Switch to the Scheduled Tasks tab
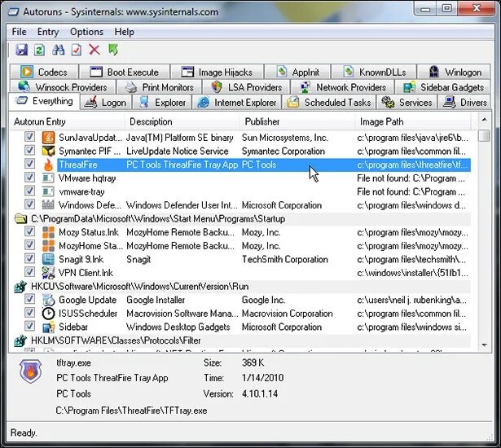The height and width of the screenshot is (448, 501). [329, 103]
